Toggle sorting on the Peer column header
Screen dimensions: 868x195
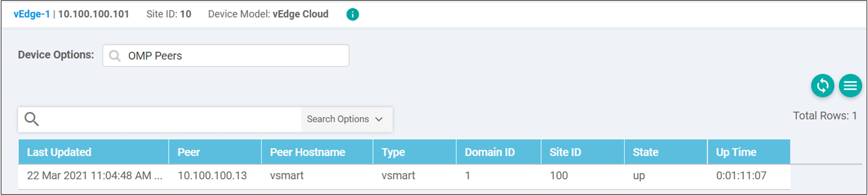189,152
